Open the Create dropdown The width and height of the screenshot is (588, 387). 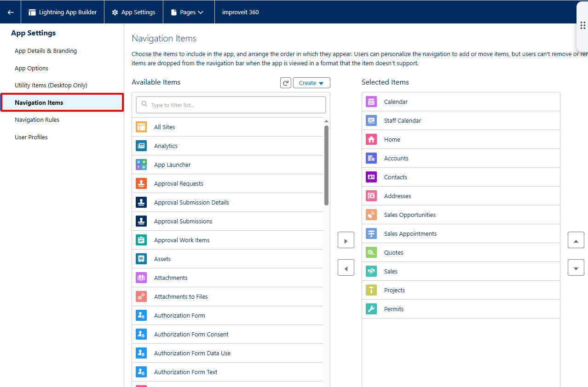(311, 83)
